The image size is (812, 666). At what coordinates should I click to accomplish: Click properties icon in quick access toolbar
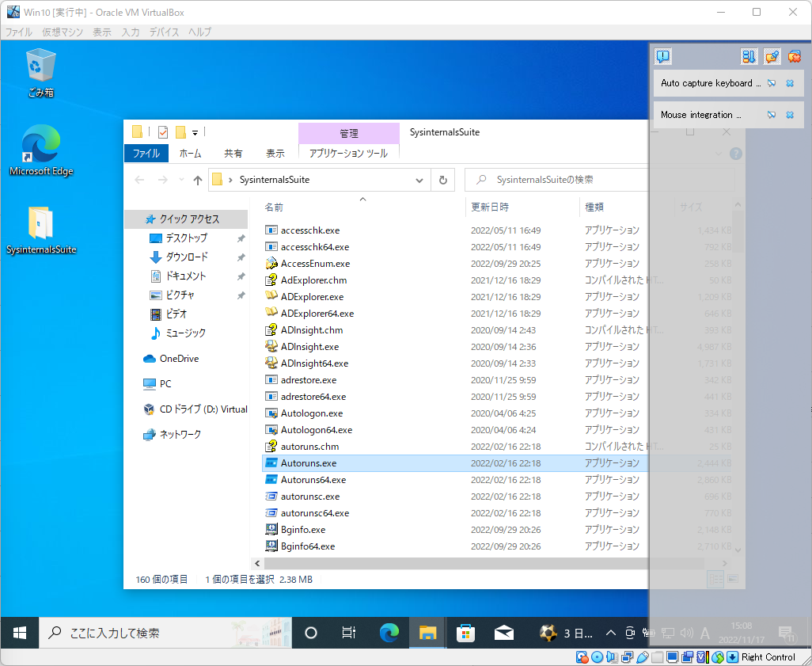point(162,132)
